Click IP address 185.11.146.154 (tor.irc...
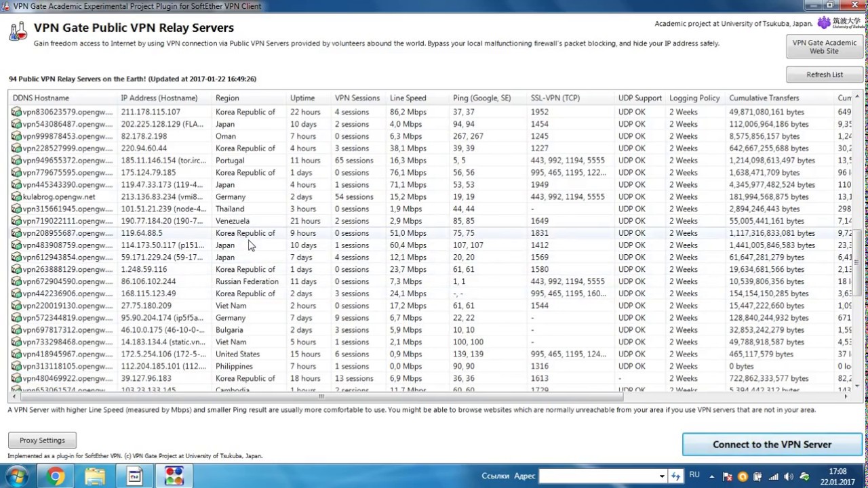Screen dimensions: 868x488 [163, 161]
